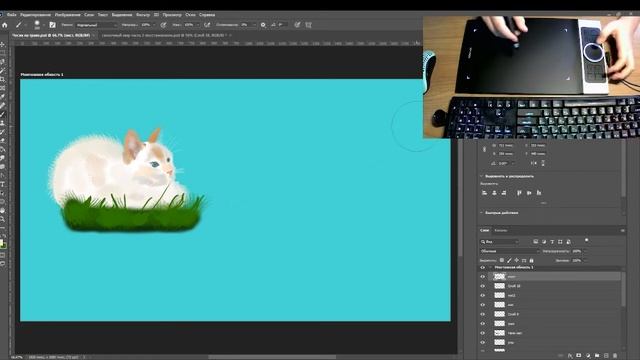
Task: Select the Eyedropper tool
Action: point(2,97)
